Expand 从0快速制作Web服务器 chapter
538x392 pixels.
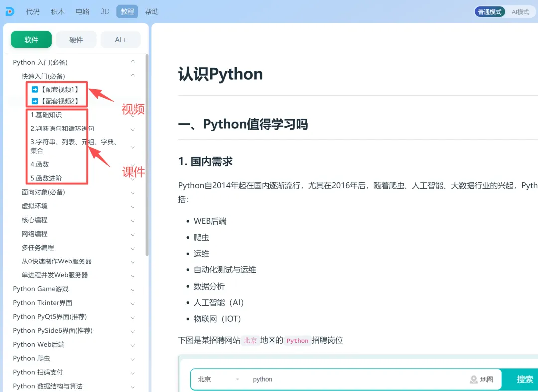click(x=133, y=262)
